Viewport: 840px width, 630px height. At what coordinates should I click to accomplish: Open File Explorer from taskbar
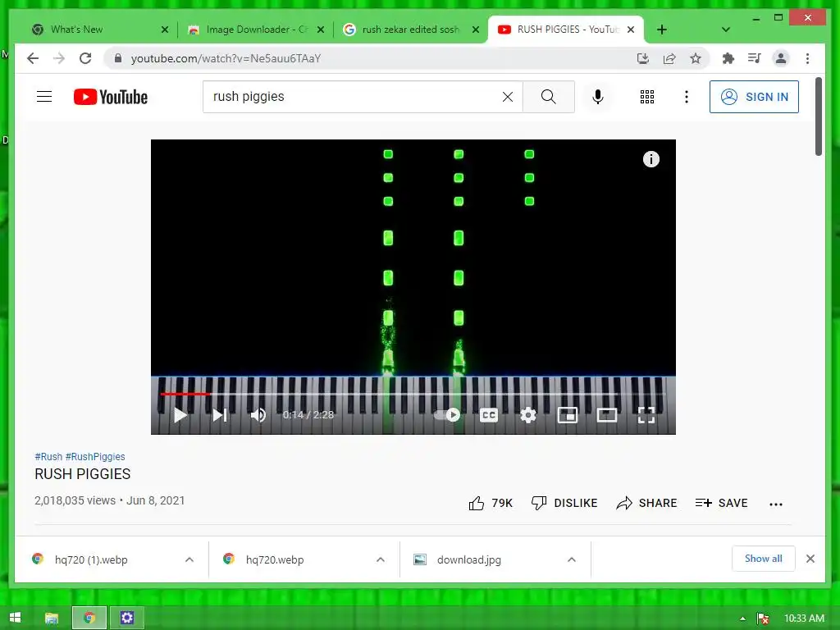click(x=52, y=618)
